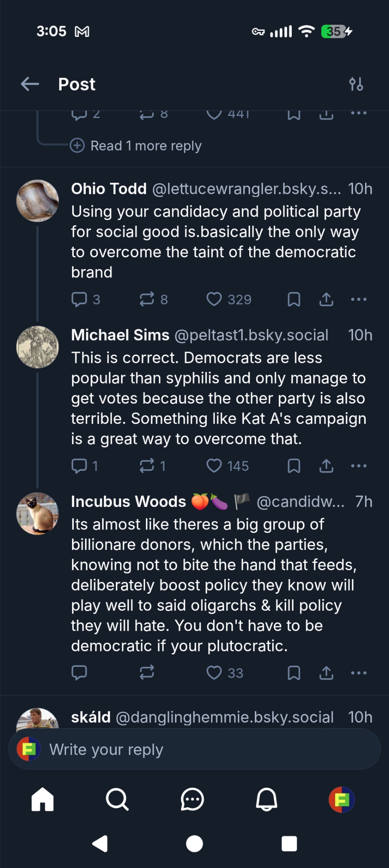Expand 'Read 1 more reply'
This screenshot has height=868, width=389.
coord(145,146)
